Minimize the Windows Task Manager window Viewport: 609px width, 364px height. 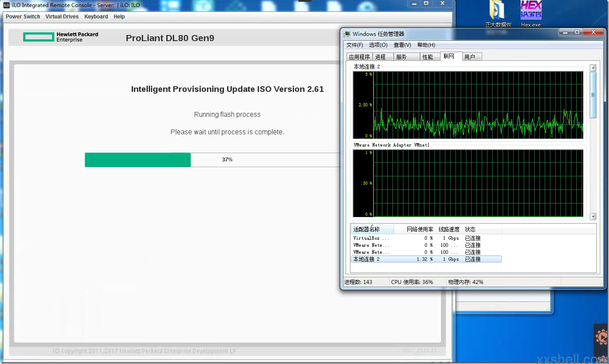coord(566,32)
